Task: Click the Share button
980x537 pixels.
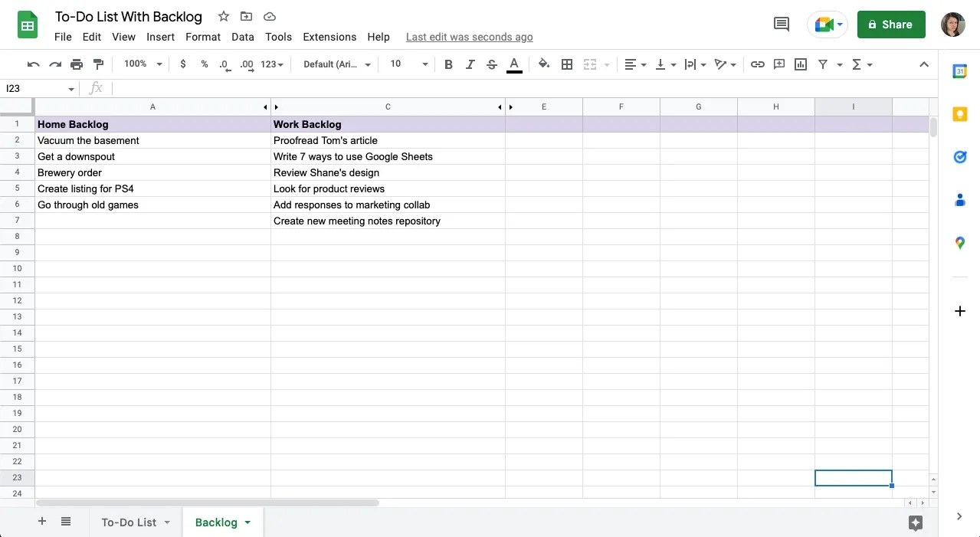Action: (x=890, y=25)
